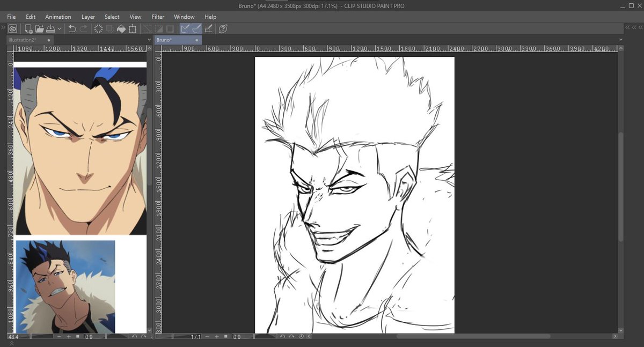Redo the undone action
This screenshot has width=644, height=347.
(84, 28)
